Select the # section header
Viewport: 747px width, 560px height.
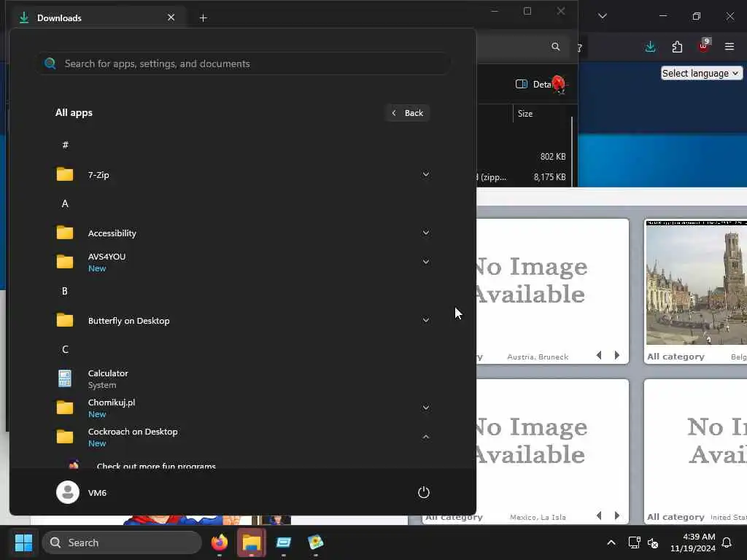pos(65,145)
